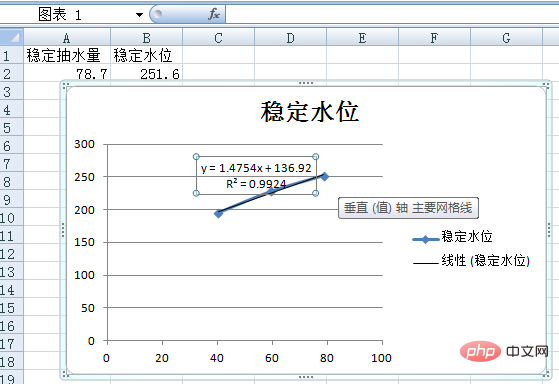
Task: Select the trendline equation label y = 1.4754x + 136.92
Action: 256,168
